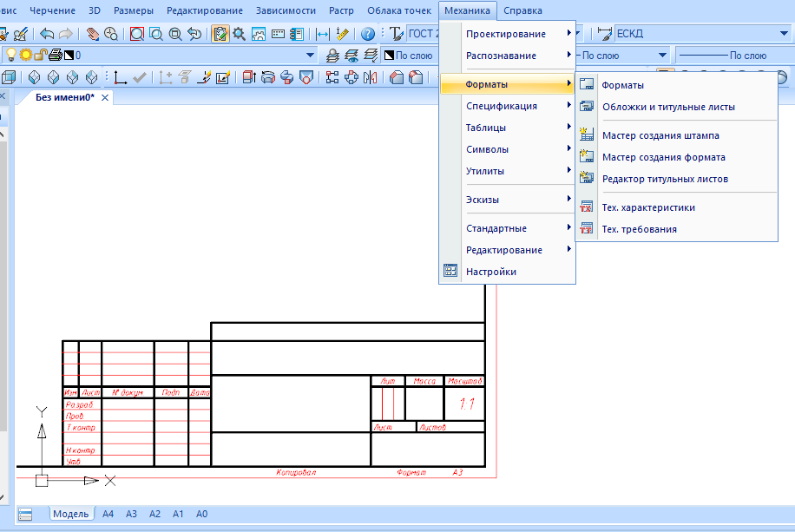Click the layer manager stack icon
Screen dimensions: 795x532
click(x=332, y=56)
